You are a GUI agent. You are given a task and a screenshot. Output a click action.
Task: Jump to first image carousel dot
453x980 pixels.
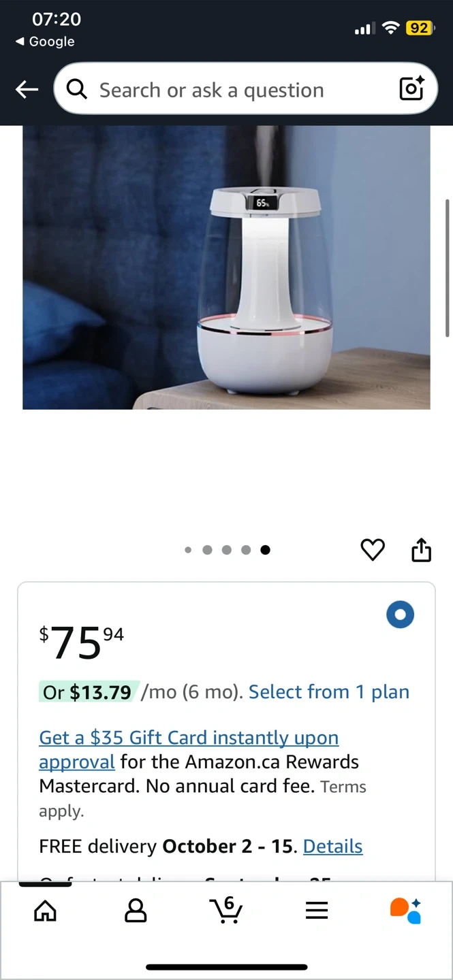pyautogui.click(x=188, y=550)
